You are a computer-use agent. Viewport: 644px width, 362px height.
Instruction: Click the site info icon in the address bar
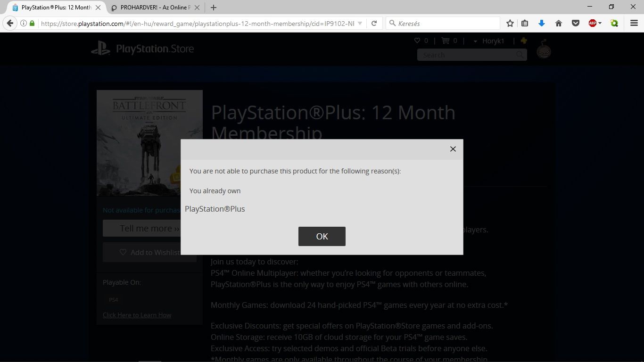coord(23,23)
